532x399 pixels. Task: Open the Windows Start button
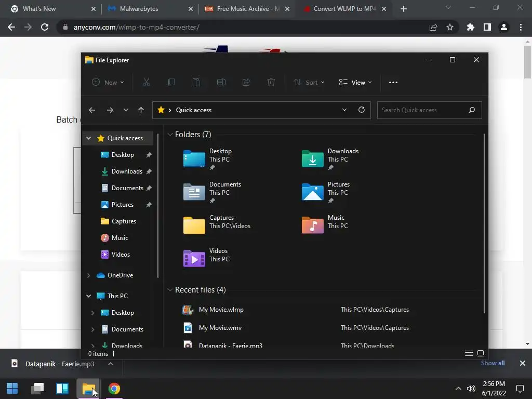pyautogui.click(x=12, y=389)
